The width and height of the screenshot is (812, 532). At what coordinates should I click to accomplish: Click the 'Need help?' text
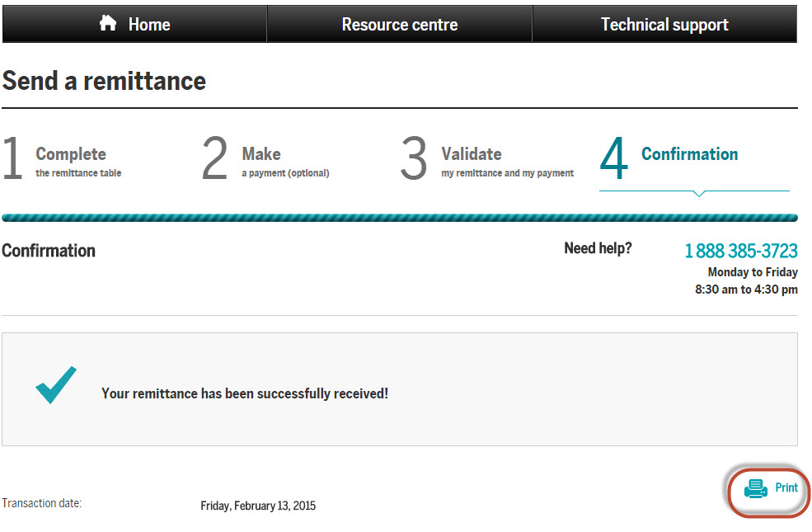coord(598,248)
